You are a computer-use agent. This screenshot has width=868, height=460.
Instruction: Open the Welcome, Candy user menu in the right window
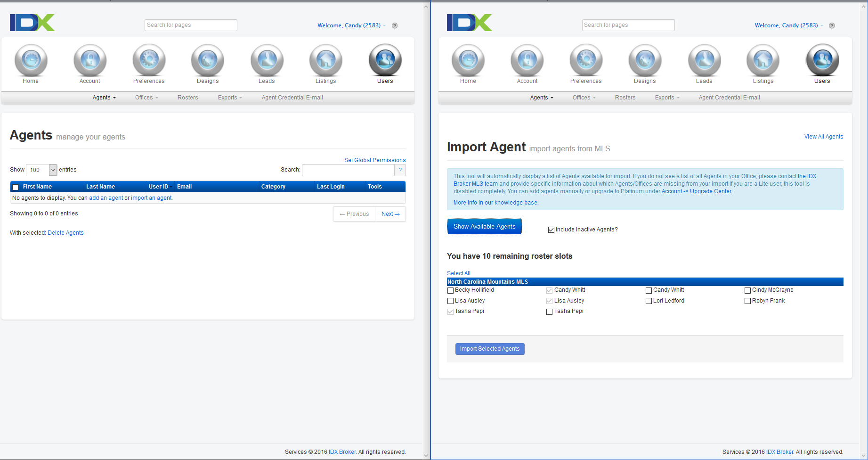789,25
